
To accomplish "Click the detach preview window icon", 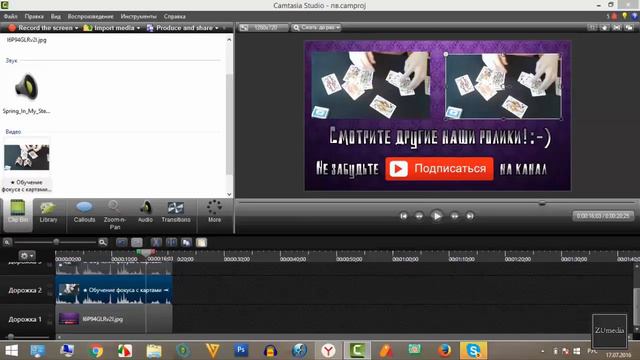I will [629, 28].
